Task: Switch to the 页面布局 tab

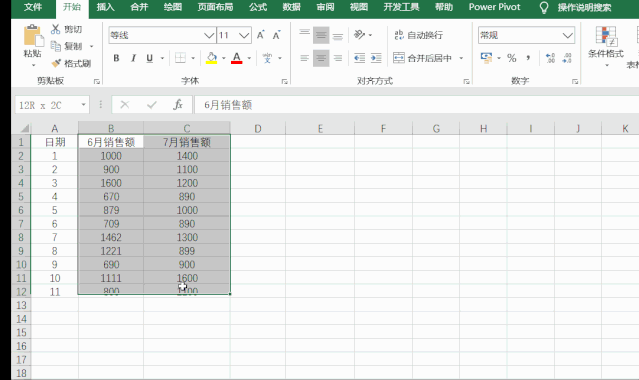Action: pyautogui.click(x=215, y=7)
